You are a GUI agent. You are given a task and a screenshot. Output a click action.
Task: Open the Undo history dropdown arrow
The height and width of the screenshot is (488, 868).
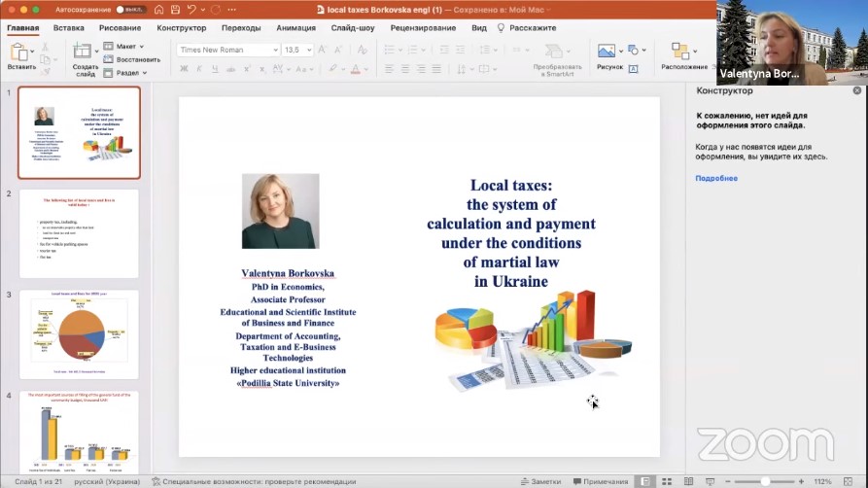202,10
